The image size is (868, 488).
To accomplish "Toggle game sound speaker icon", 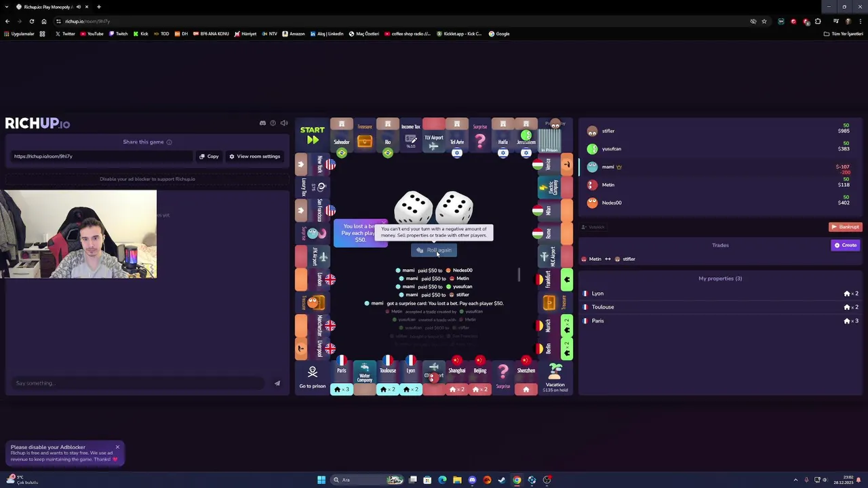I will click(x=284, y=123).
